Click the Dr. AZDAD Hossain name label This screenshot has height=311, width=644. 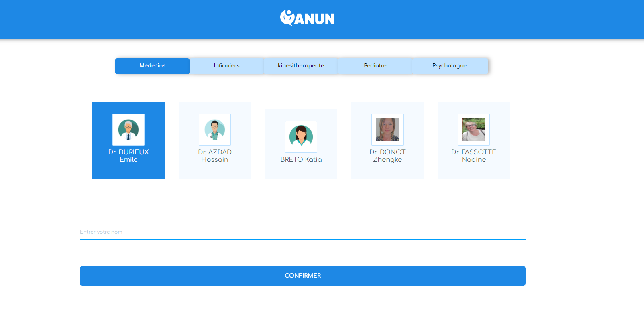click(x=215, y=156)
